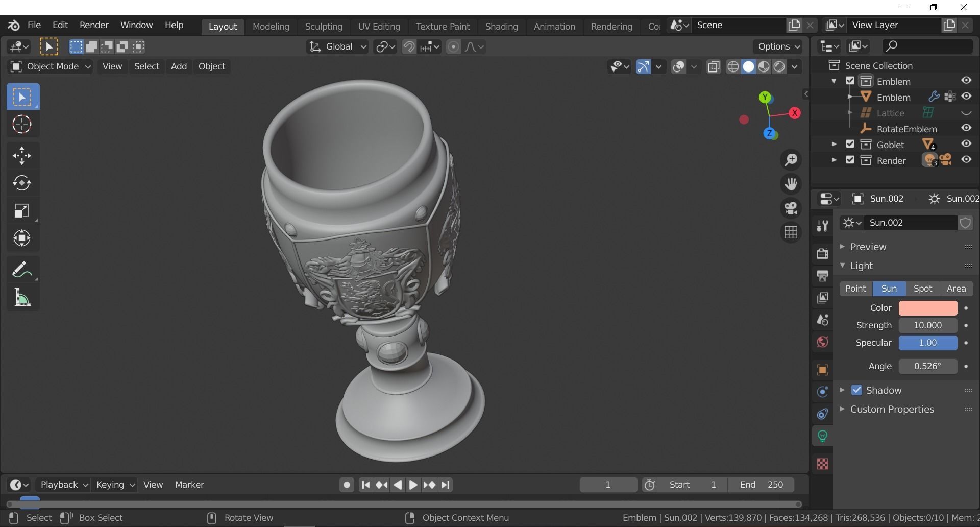Switch to material preview shading

point(764,67)
